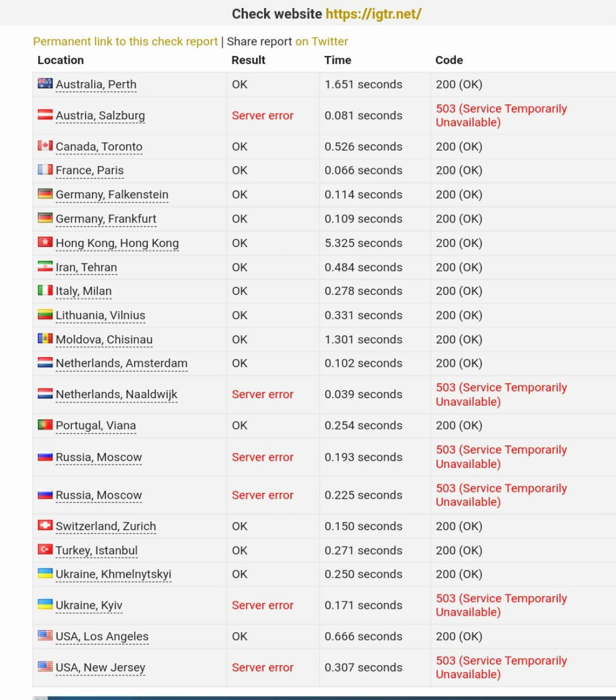Select the USA, New Jersey location
Screen dimensions: 616x700
[x=100, y=667]
